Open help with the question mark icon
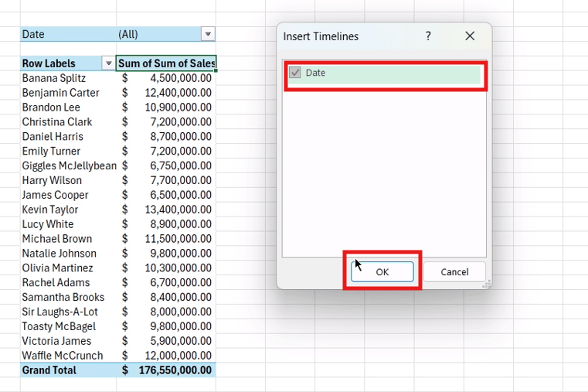The image size is (588, 392). click(x=428, y=36)
